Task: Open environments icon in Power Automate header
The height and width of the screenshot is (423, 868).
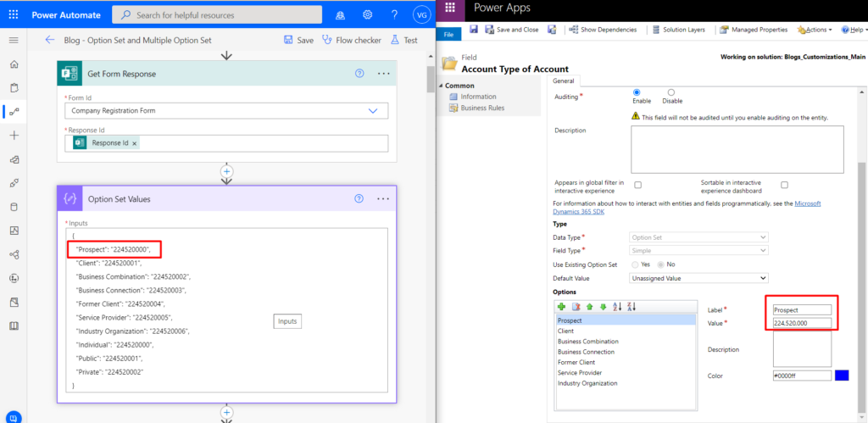Action: (x=341, y=15)
